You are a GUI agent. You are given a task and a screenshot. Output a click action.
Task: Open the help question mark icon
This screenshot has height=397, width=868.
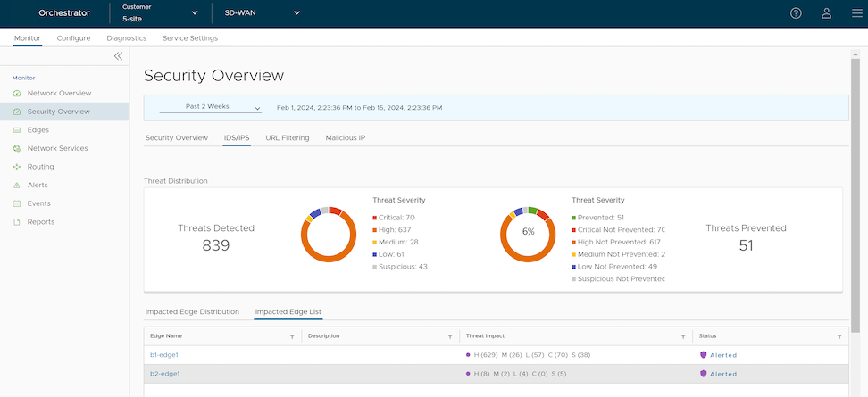(796, 13)
